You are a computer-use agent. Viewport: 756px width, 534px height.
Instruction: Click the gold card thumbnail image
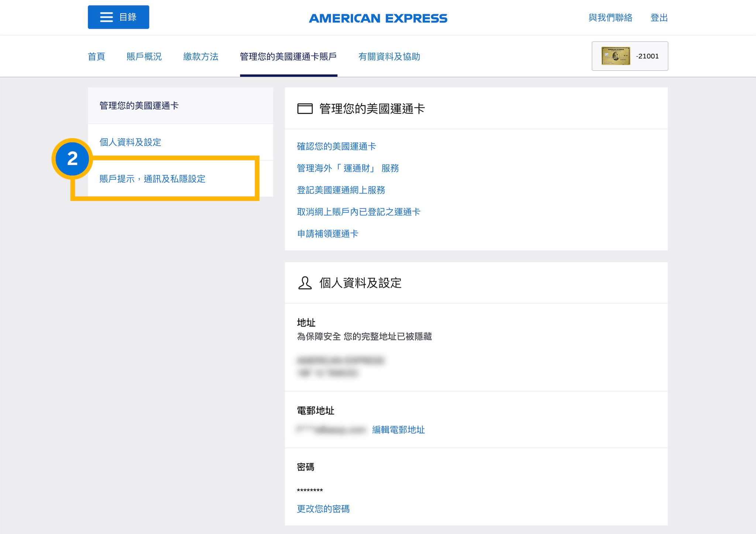615,56
